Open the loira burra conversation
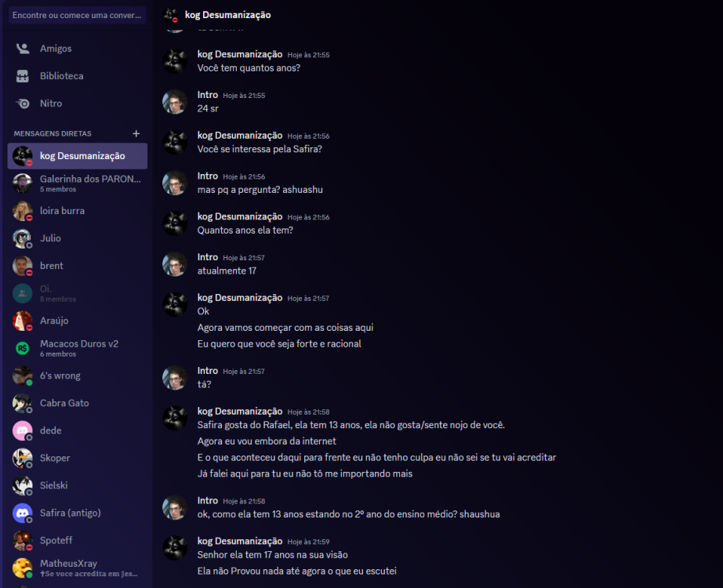The width and height of the screenshot is (723, 588). 78,211
